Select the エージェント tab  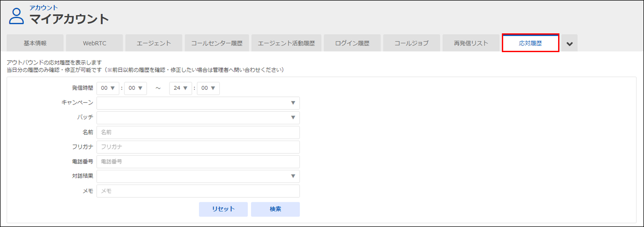point(154,43)
